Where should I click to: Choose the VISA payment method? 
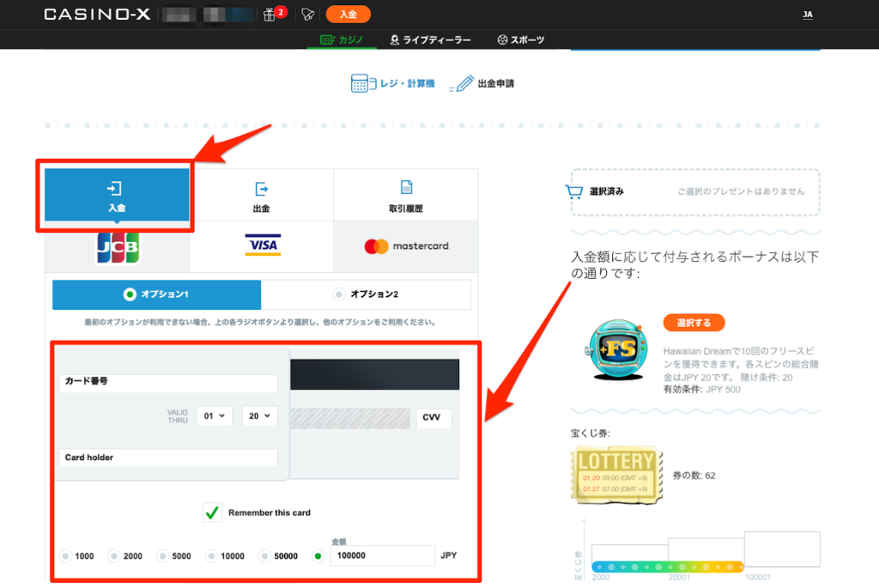tap(263, 246)
